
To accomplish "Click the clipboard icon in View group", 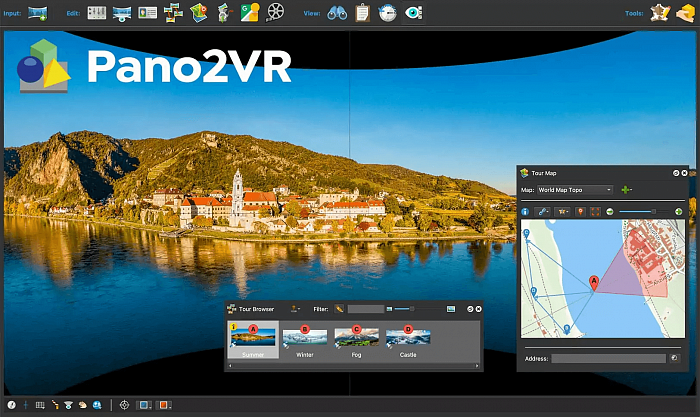I will tap(363, 13).
